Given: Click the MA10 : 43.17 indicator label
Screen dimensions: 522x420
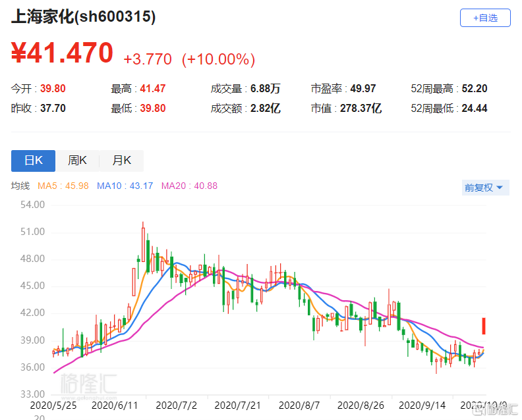Looking at the screenshot, I should [125, 186].
